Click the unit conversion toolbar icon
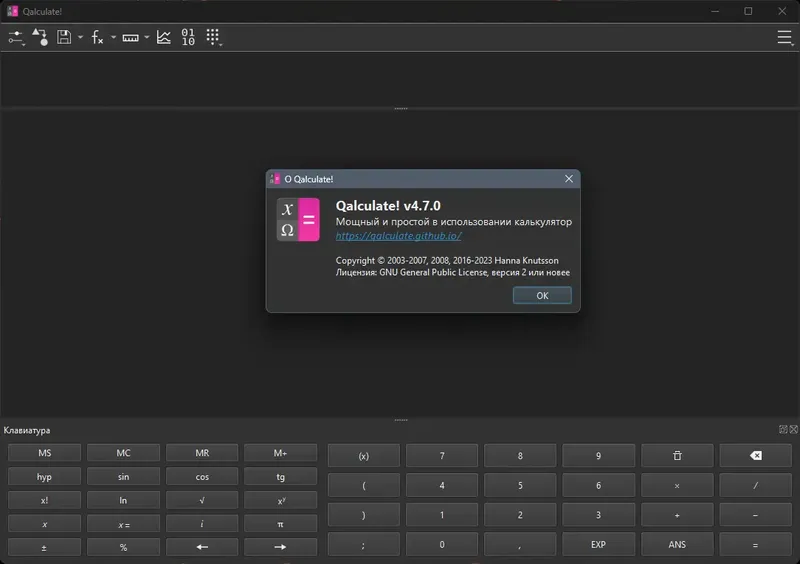The image size is (800, 564). click(40, 37)
